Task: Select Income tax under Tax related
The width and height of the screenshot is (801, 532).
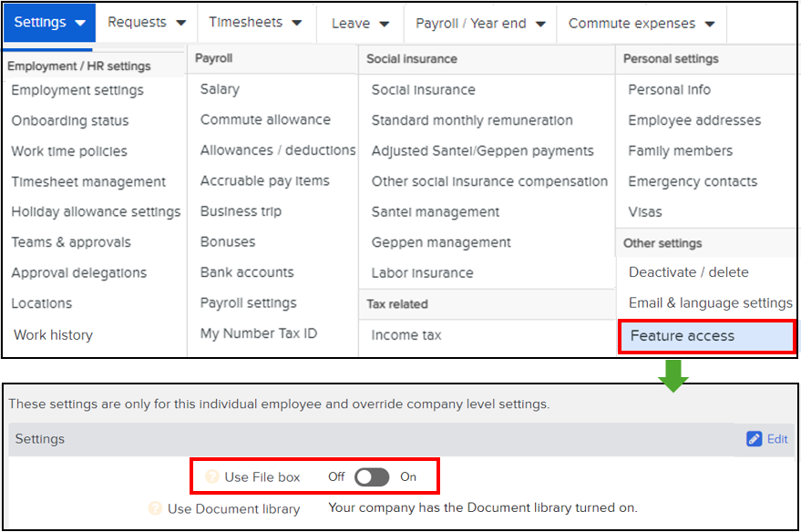Action: (406, 335)
